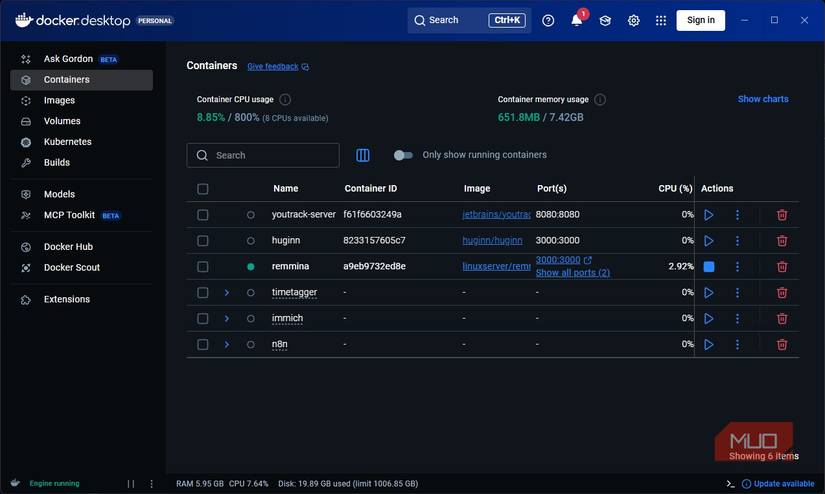
Task: Open Ask Gordon in sidebar
Action: 82,59
